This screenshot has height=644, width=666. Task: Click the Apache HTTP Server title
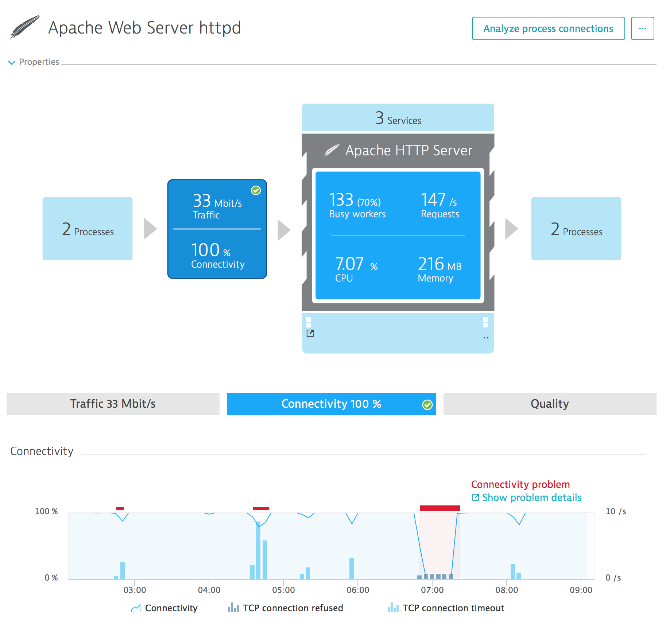click(408, 150)
